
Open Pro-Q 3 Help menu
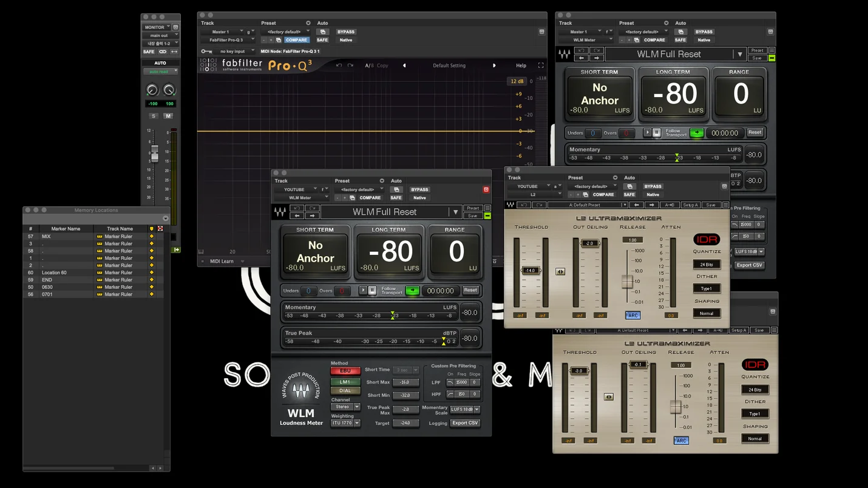click(521, 66)
